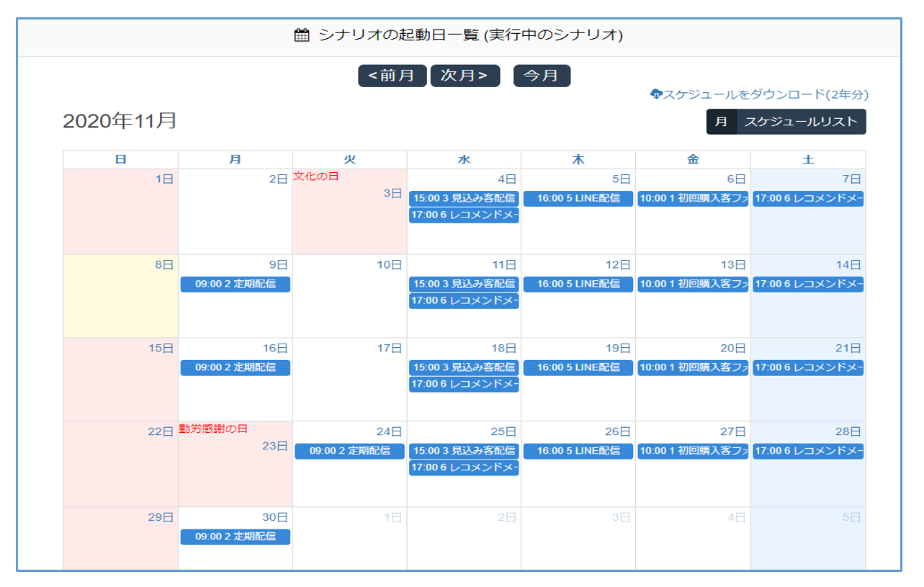Open 17:00 レコメンドメール event on the 7th
924x587 pixels.
point(808,199)
